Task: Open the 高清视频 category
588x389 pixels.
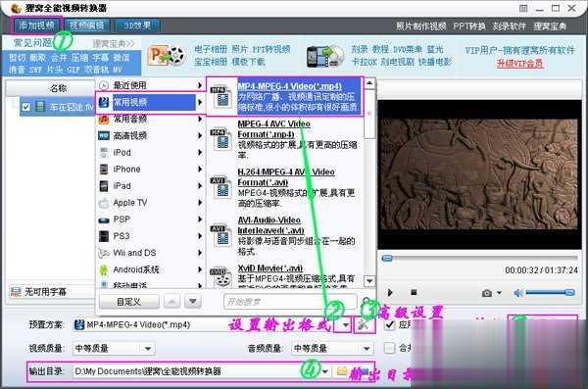Action: (x=150, y=135)
